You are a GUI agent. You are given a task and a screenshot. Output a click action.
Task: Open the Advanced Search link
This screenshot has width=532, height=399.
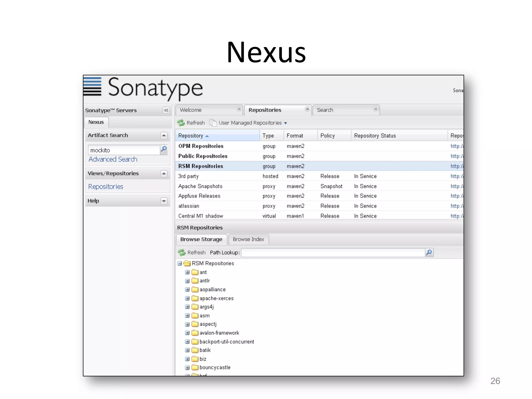tap(113, 159)
